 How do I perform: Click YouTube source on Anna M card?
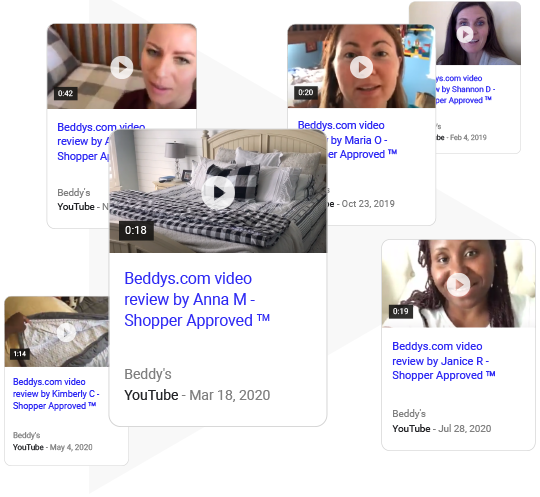pyautogui.click(x=151, y=395)
